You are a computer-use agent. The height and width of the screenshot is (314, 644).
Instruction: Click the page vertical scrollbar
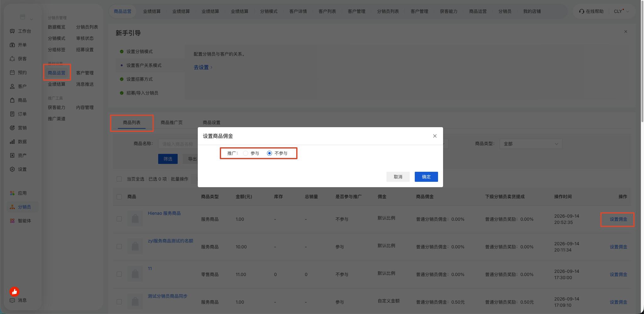point(642,61)
